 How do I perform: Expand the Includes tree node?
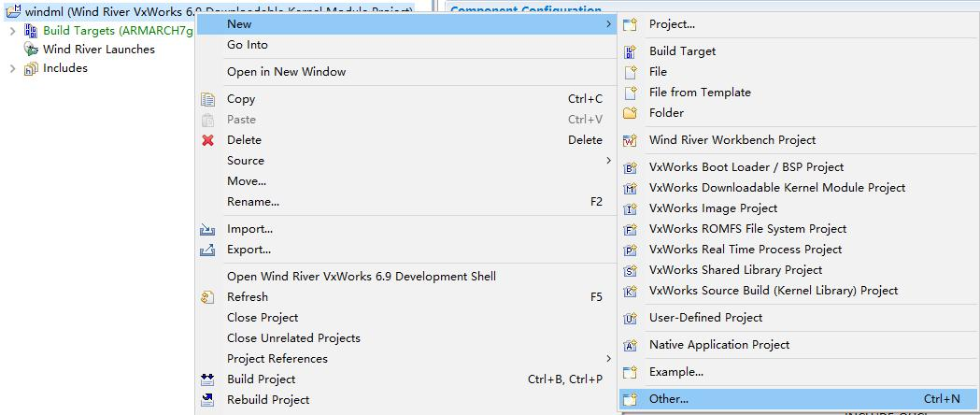[x=12, y=69]
